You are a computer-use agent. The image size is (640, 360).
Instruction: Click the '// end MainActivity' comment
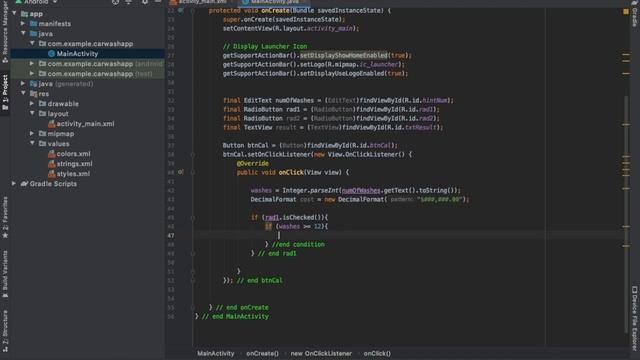click(x=236, y=316)
